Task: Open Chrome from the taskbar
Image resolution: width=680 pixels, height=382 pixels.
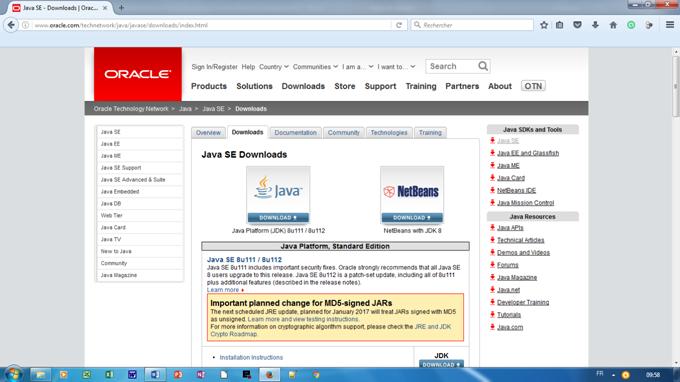Action: (316, 375)
